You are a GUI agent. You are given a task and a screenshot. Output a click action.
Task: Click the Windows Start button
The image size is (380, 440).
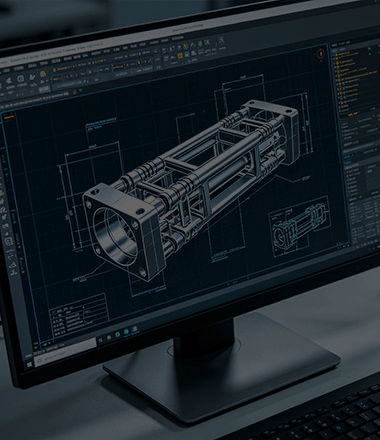30,365
